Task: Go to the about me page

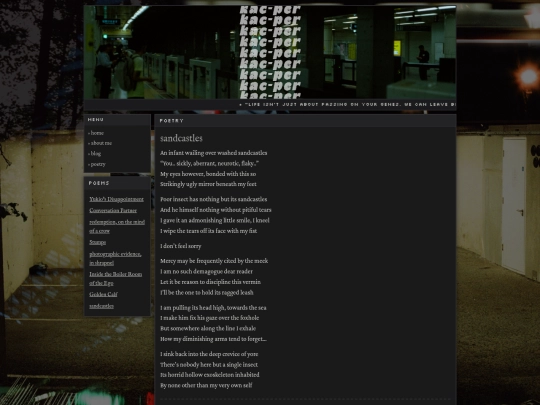Action: click(101, 143)
